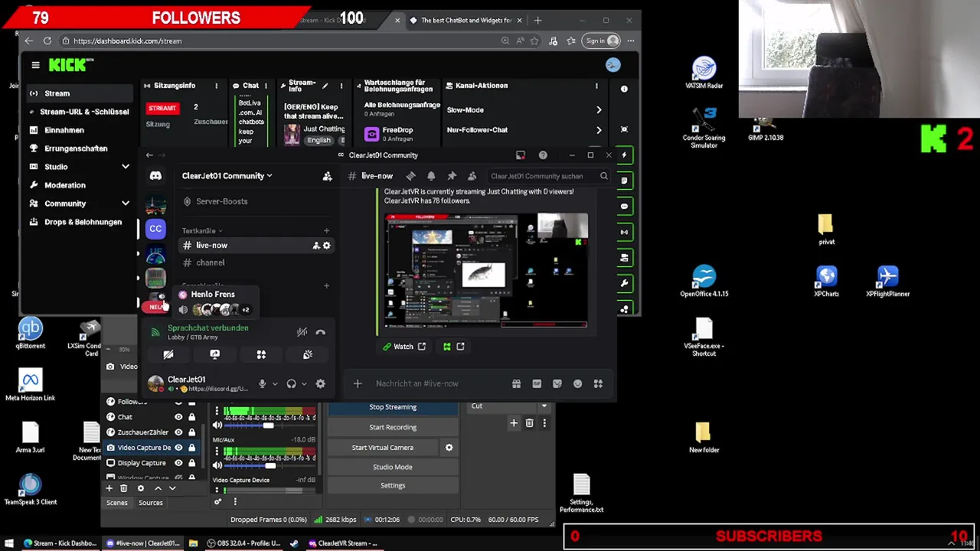Add attachment plus icon in Discord message bar
980x551 pixels.
357,383
